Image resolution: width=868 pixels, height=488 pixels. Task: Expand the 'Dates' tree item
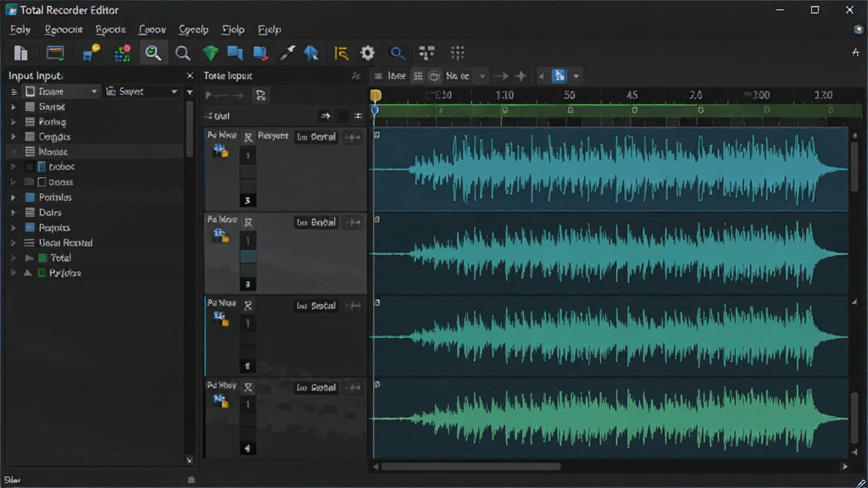14,213
